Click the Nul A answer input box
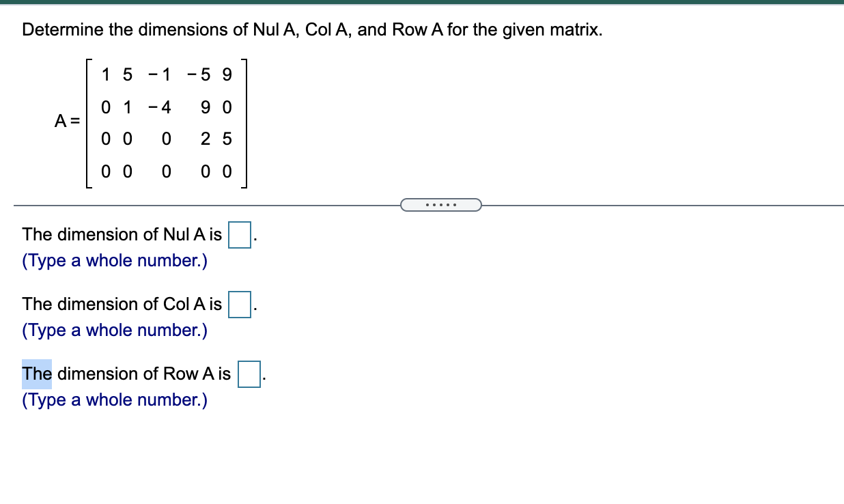The width and height of the screenshot is (844, 504). pos(238,234)
